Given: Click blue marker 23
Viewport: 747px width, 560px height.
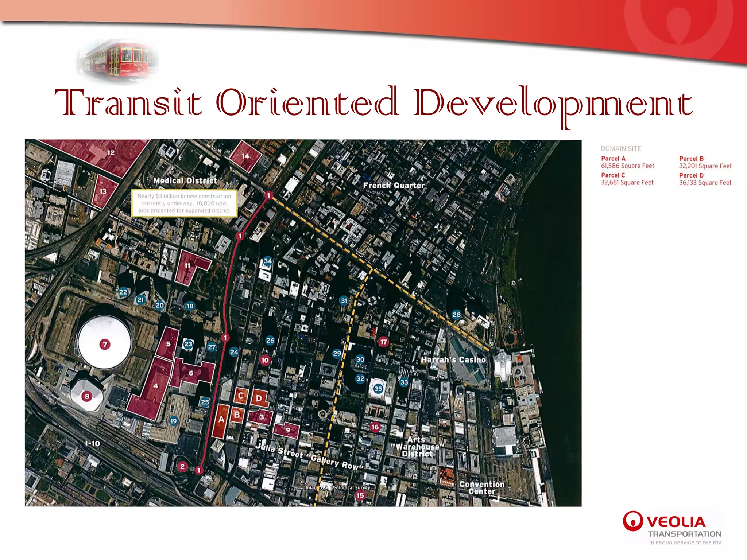Looking at the screenshot, I should point(188,344).
